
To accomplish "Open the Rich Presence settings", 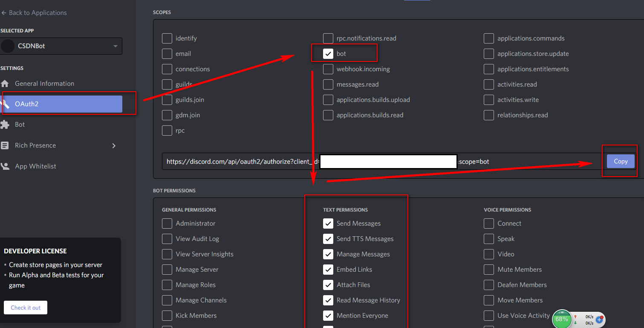I will tap(35, 145).
